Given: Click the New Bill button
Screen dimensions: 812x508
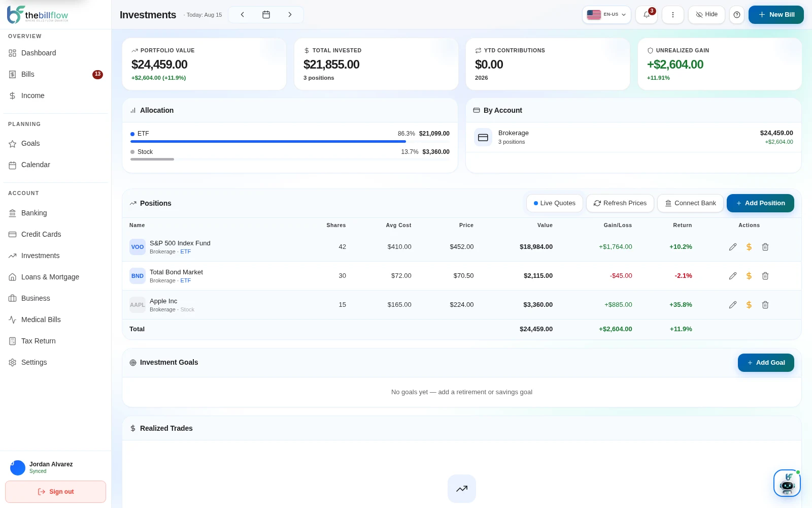Looking at the screenshot, I should point(776,15).
